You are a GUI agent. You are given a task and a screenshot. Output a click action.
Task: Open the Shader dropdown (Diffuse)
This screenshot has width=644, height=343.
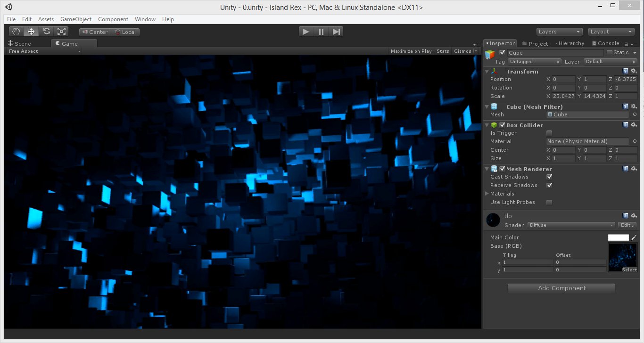point(571,225)
